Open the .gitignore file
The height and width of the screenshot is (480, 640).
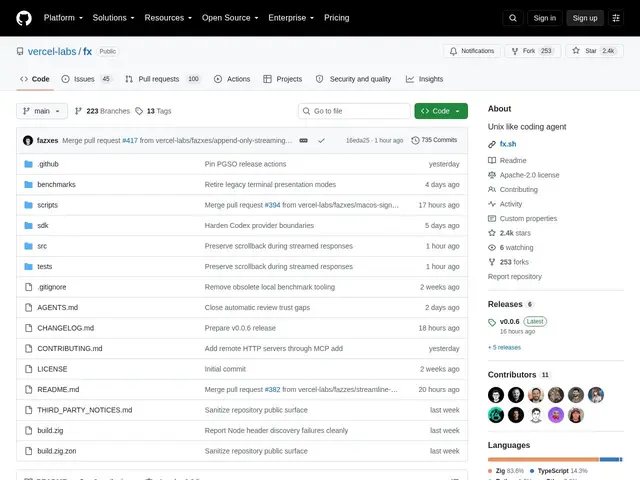(x=52, y=287)
